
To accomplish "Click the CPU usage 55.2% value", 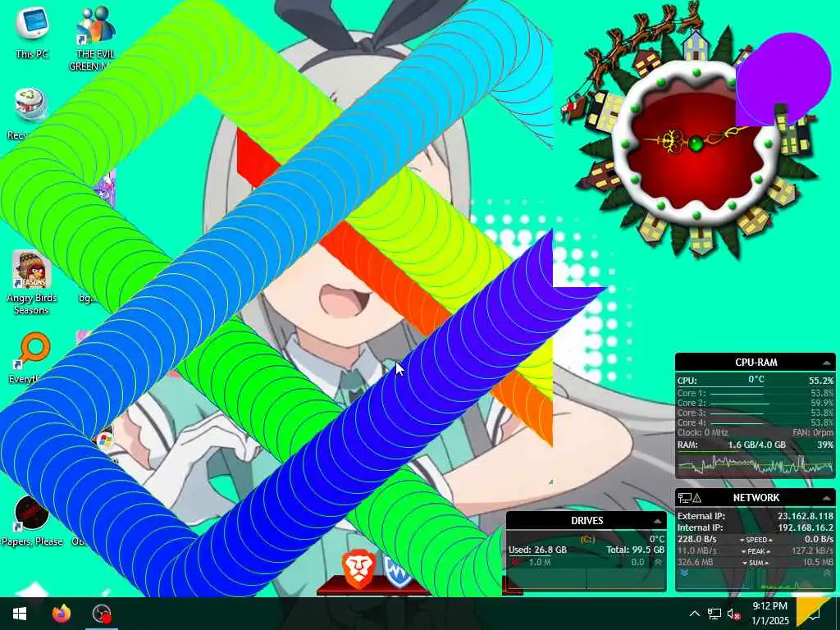I will 820,381.
